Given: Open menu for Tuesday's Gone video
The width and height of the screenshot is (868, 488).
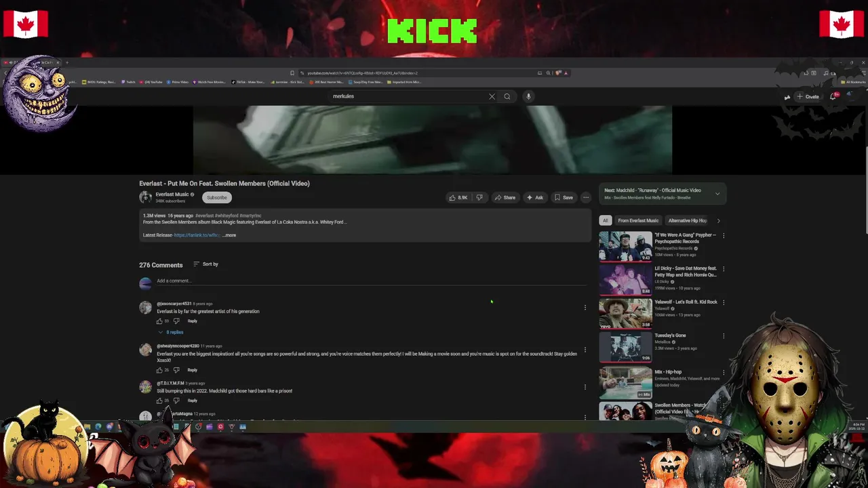Looking at the screenshot, I should tap(724, 336).
